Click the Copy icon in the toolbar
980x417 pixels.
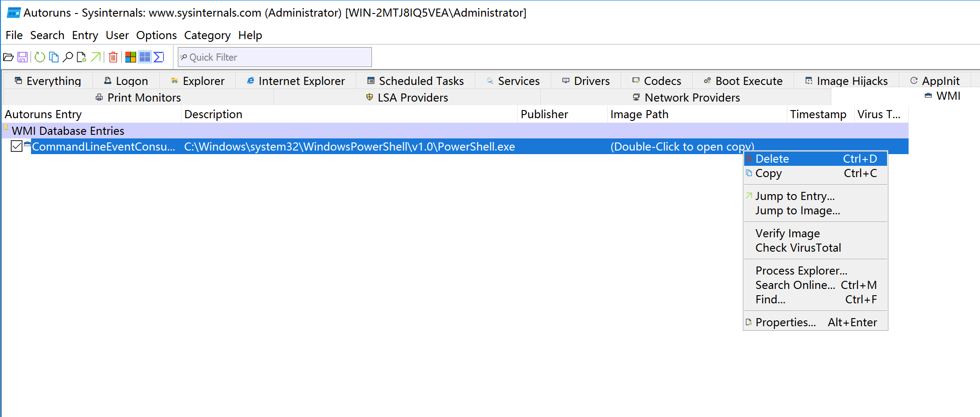[x=54, y=57]
